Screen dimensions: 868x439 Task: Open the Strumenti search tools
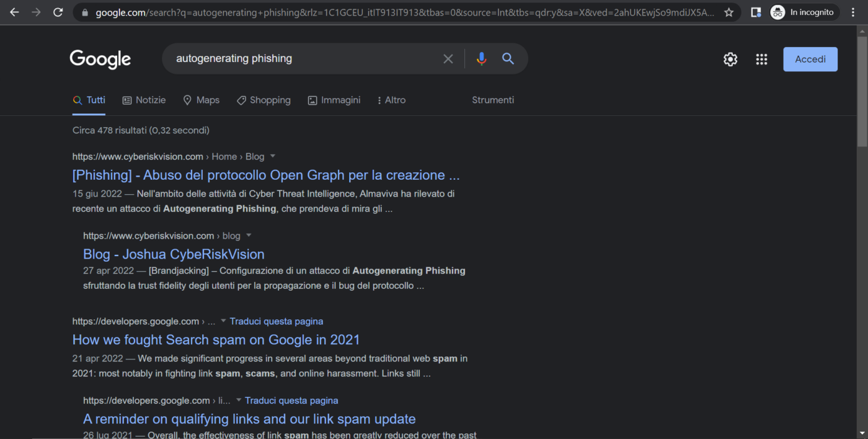493,100
